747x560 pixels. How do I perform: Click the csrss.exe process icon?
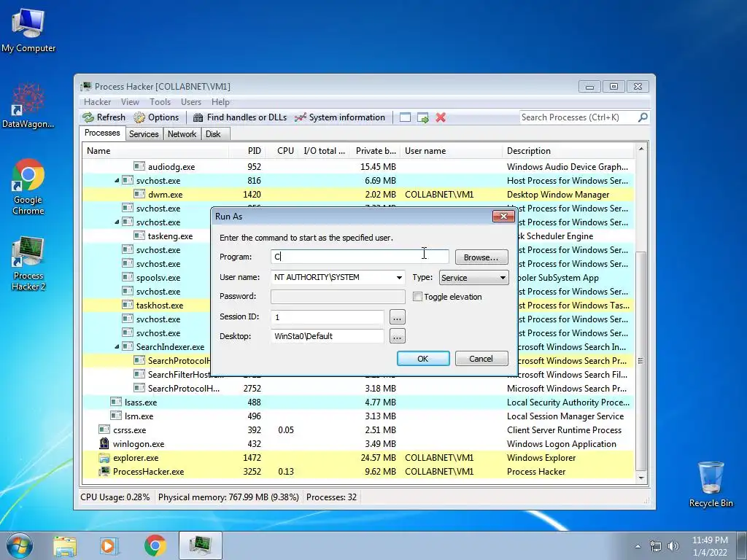(104, 429)
